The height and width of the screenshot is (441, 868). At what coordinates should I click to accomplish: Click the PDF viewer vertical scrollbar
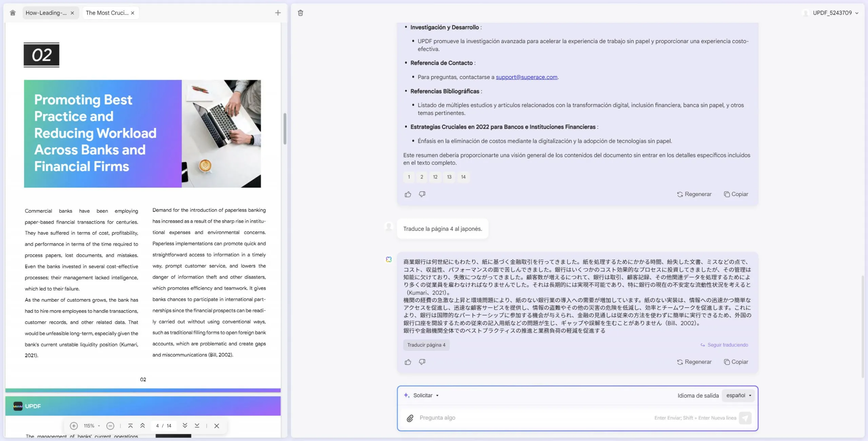point(285,129)
